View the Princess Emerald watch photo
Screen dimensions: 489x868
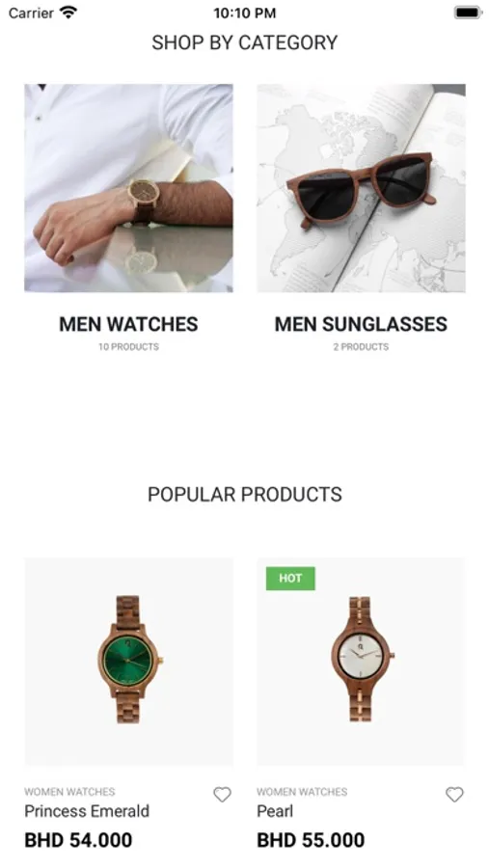tap(128, 662)
